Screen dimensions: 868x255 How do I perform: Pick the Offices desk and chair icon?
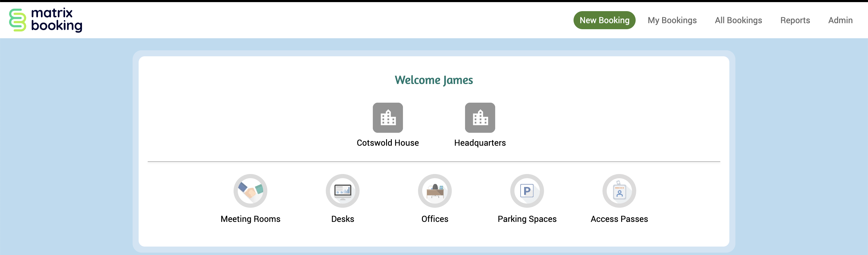435,191
